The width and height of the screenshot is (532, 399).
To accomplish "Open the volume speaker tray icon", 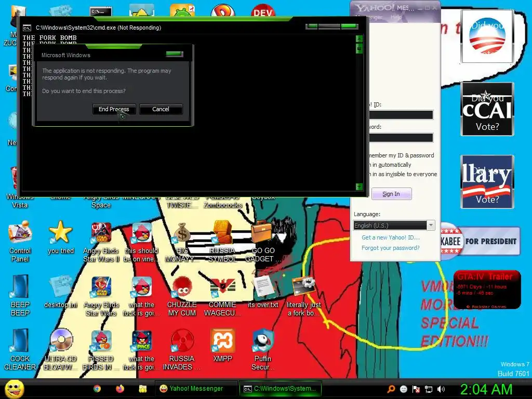I will [x=441, y=389].
